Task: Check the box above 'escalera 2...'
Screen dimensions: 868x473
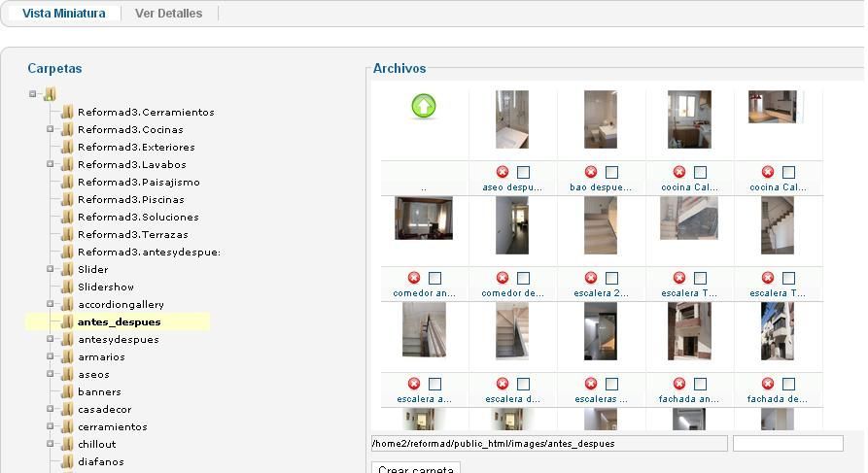Action: coord(611,278)
